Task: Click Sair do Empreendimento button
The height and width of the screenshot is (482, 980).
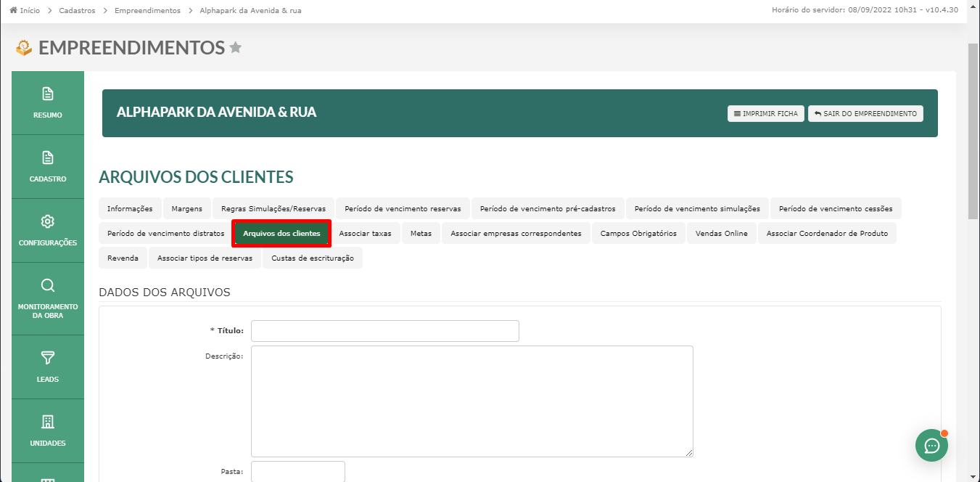Action: [865, 113]
